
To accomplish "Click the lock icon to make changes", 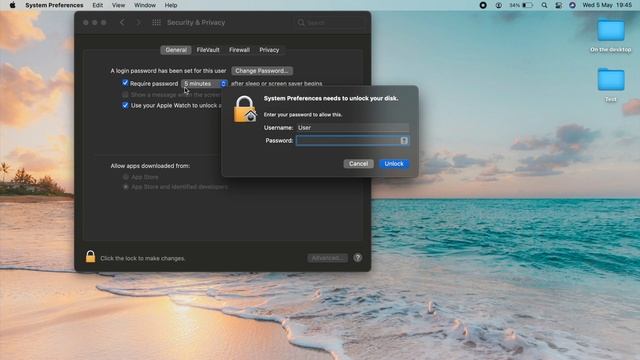I will coord(90,256).
